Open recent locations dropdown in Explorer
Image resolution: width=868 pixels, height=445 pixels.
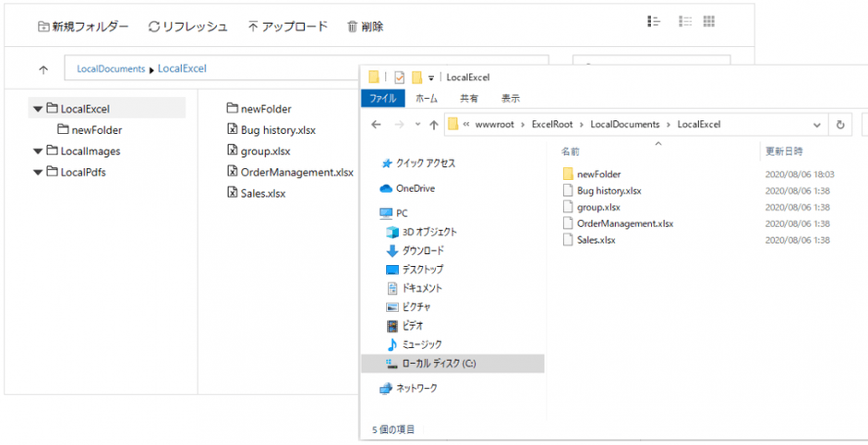tap(418, 125)
